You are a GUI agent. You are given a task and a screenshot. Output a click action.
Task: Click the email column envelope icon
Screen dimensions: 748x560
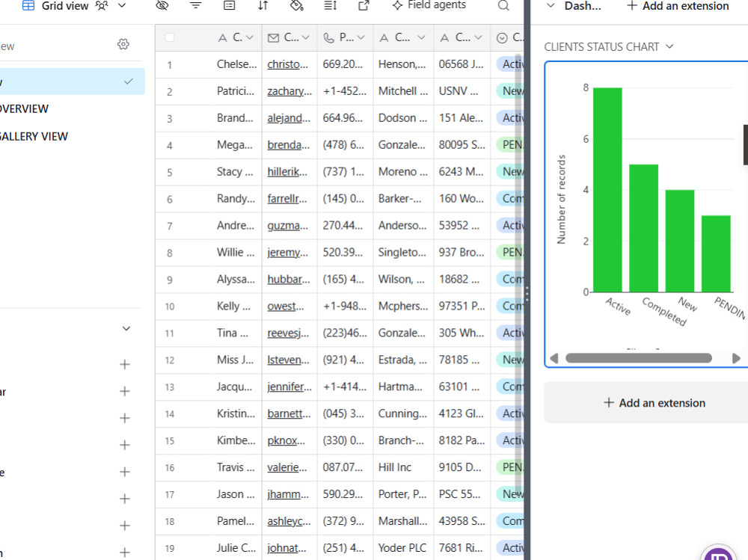273,38
